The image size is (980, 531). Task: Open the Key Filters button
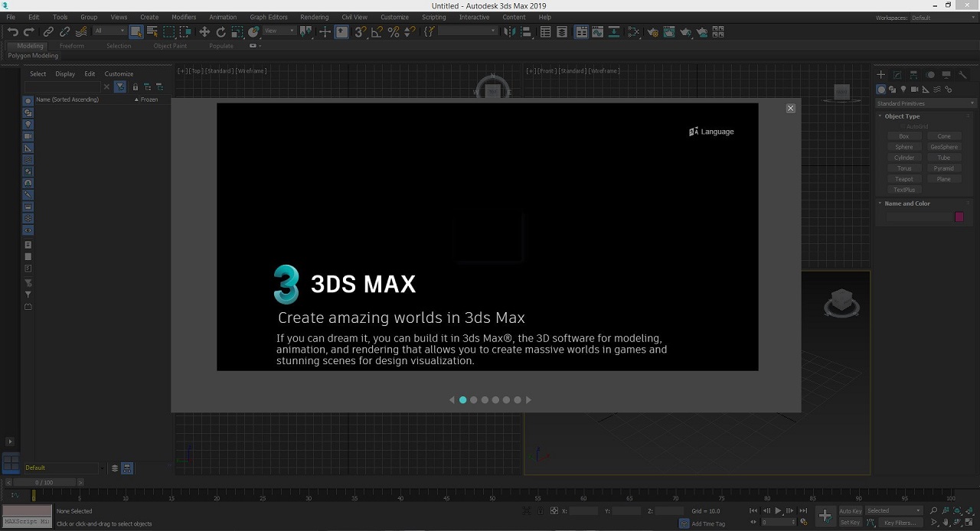coord(898,523)
